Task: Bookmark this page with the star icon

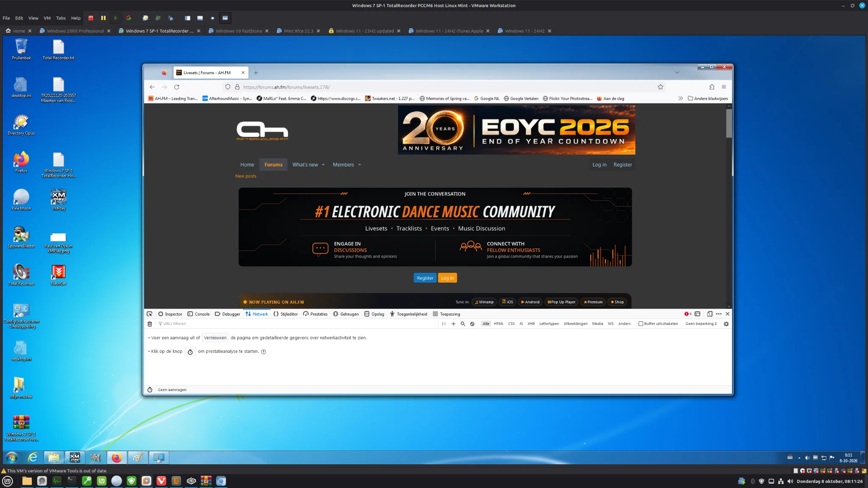Action: coord(660,87)
